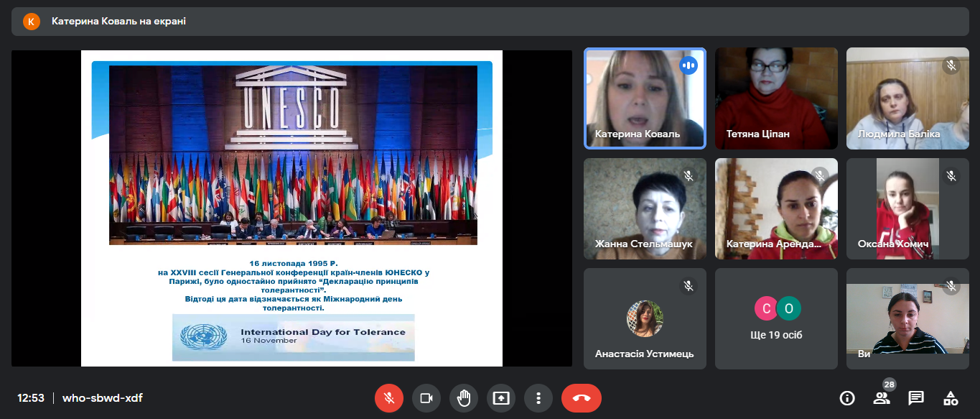
Task: Click the 'Катерина Коваль на екрані' banner text
Action: [118, 22]
